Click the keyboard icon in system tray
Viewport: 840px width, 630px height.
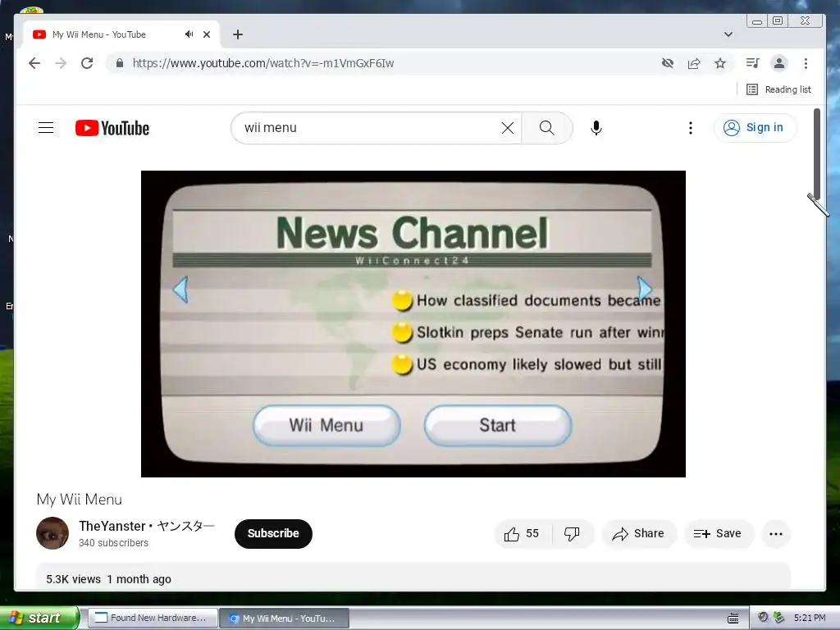pos(733,619)
